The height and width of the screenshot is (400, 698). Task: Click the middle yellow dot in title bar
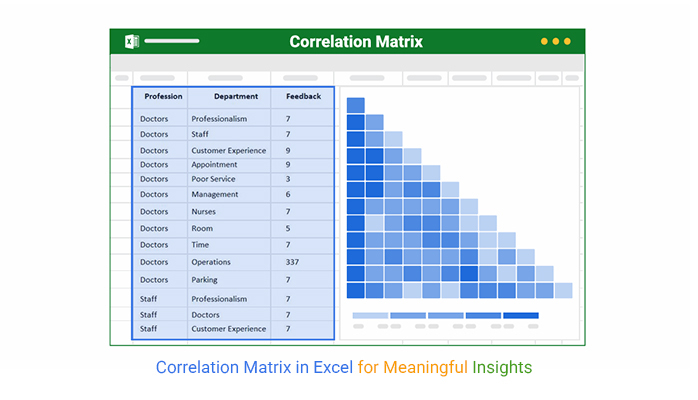pos(556,41)
